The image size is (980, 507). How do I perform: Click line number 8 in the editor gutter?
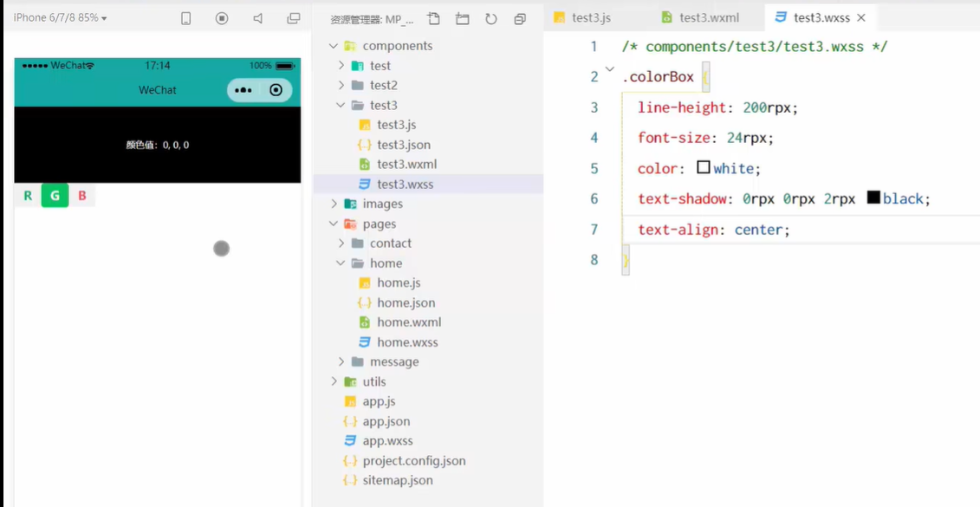(594, 260)
